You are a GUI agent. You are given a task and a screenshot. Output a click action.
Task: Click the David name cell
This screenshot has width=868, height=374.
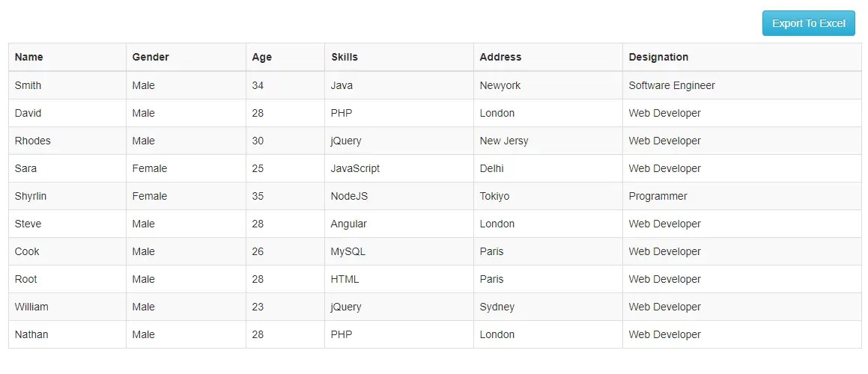pos(28,113)
